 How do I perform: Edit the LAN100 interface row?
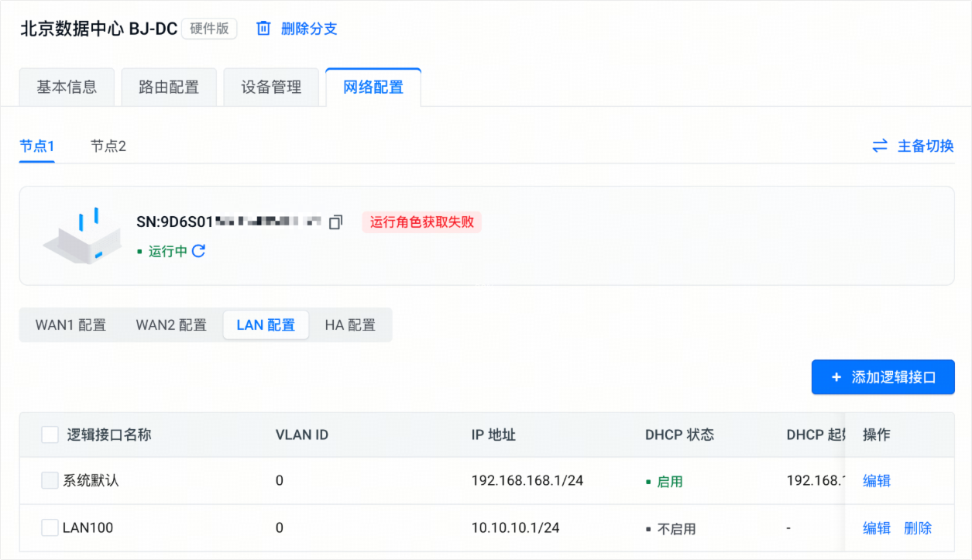(x=877, y=528)
